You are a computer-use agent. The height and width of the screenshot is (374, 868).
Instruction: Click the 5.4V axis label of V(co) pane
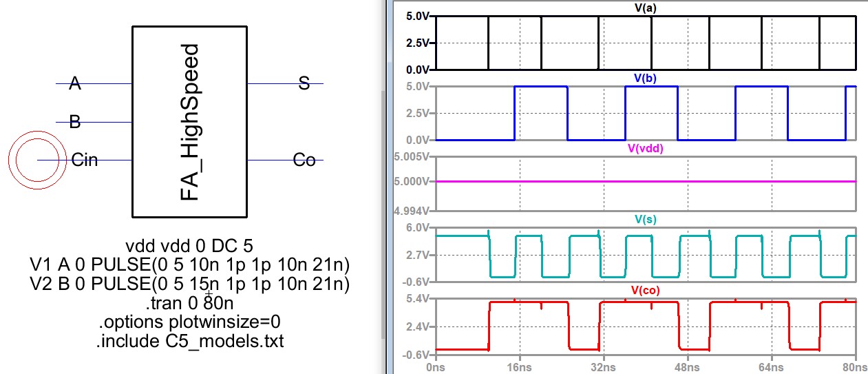418,298
